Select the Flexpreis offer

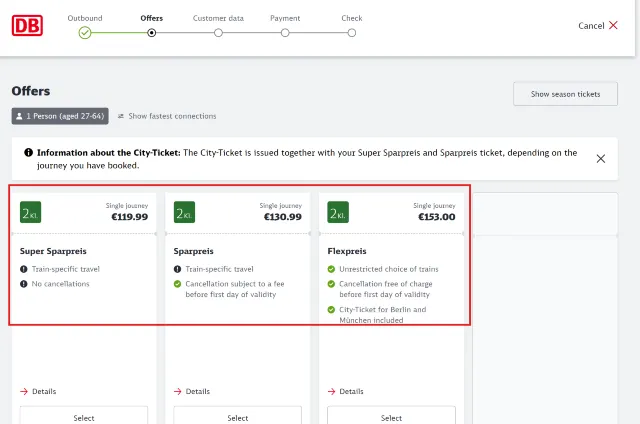click(x=392, y=416)
